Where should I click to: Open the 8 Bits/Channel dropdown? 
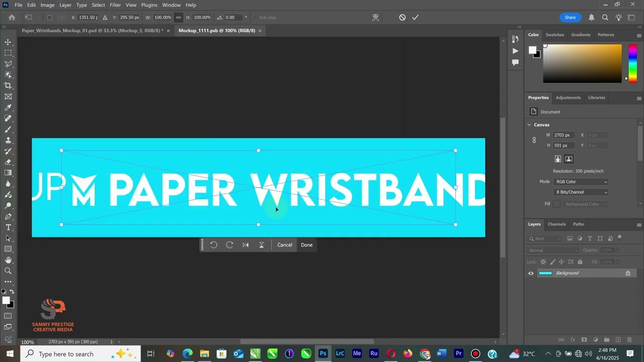(x=581, y=192)
